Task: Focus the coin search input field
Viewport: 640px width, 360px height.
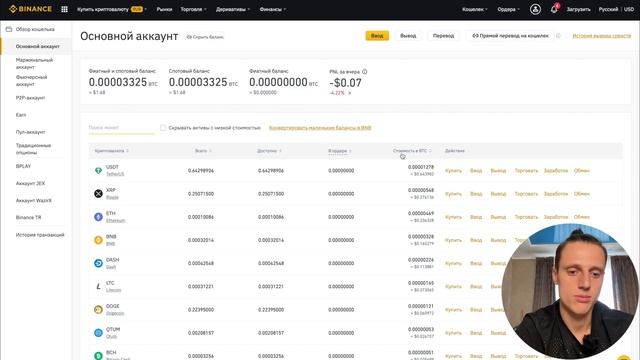Action: pos(121,128)
